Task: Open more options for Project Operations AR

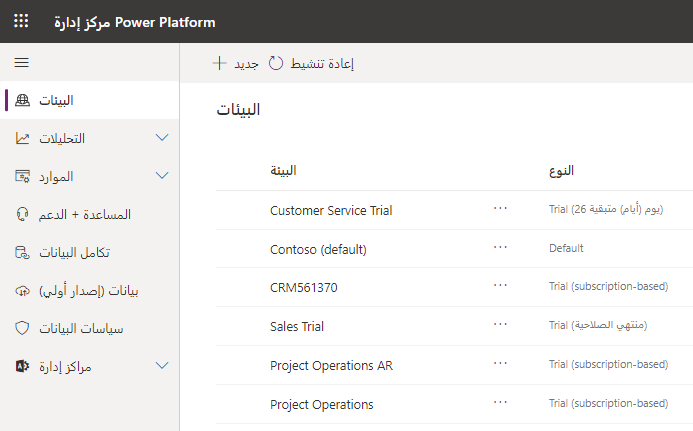Action: tap(500, 363)
